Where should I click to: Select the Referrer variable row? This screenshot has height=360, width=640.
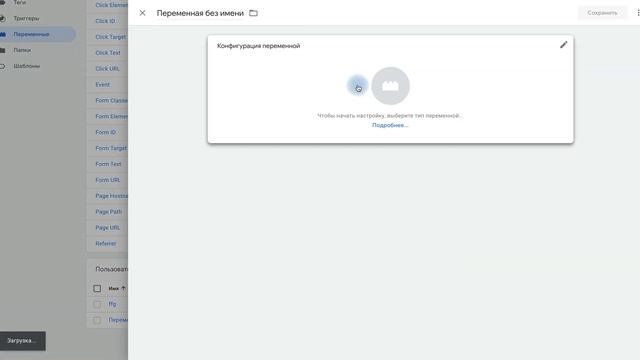coord(107,244)
